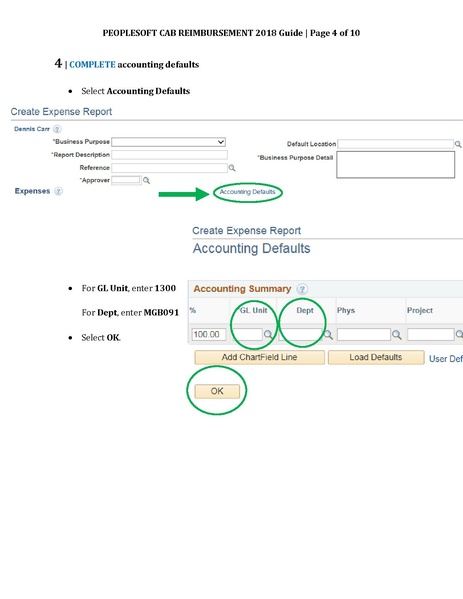463x599 pixels.
Task: Focus the Project input field
Action: (431, 335)
